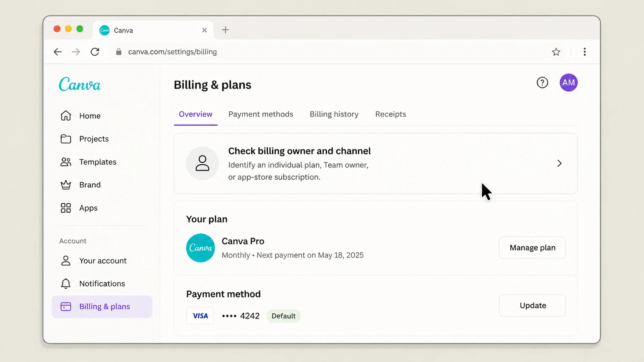Click billing owner person avatar icon
Viewport: 644px width, 362px height.
[203, 163]
